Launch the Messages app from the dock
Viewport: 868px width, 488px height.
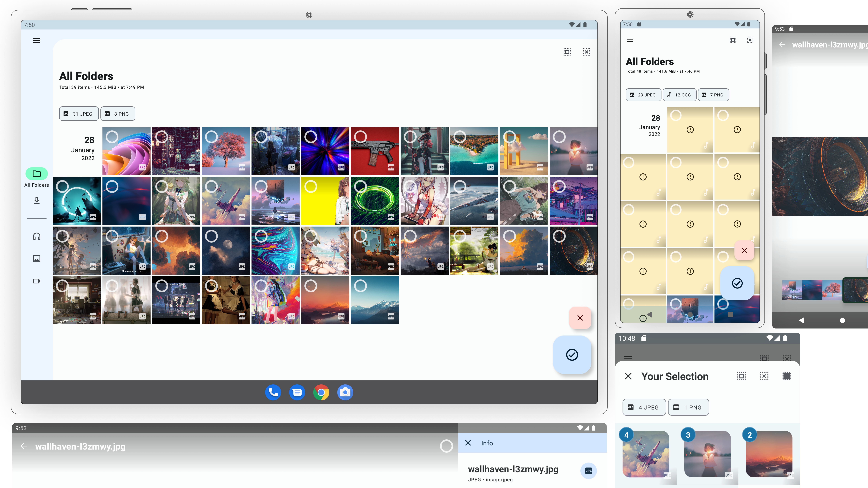[297, 392]
